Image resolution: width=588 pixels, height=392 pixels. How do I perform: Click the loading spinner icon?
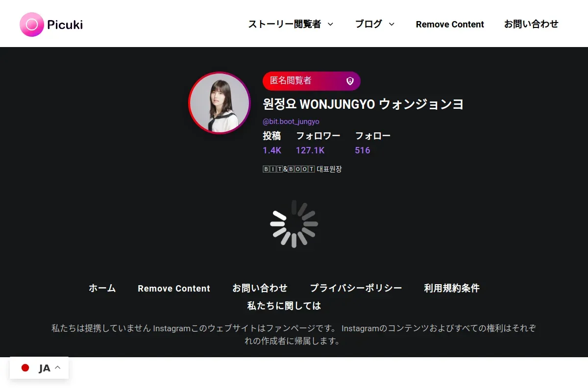pyautogui.click(x=294, y=224)
